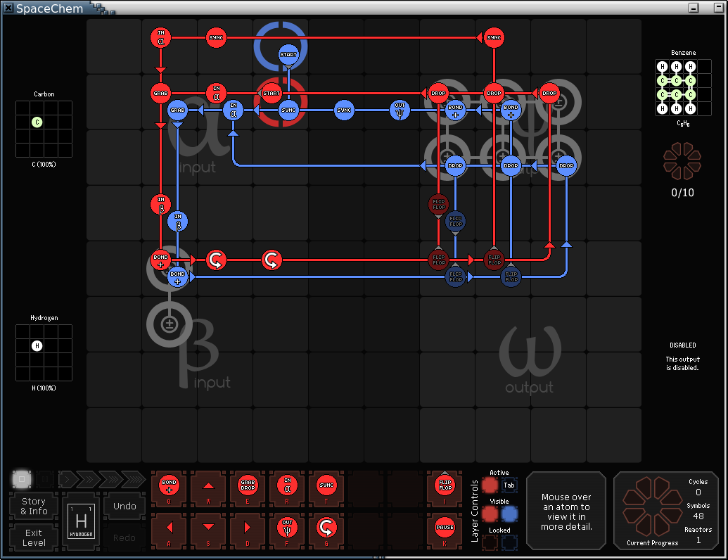Set blue (Tab) as the Active layer
The image size is (728, 560).
(509, 485)
